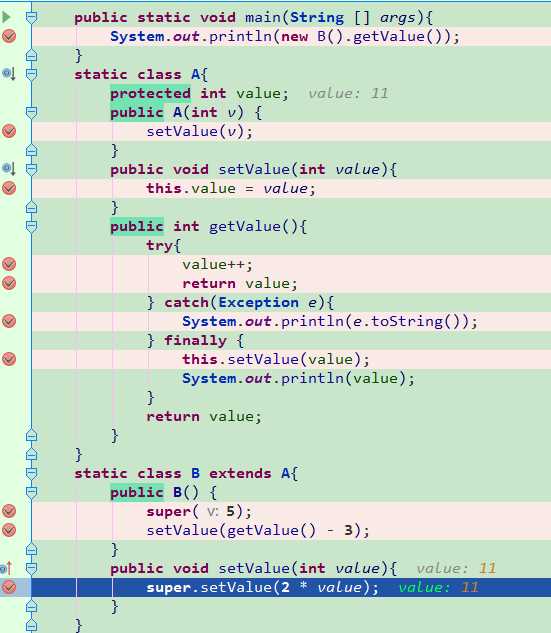551x633 pixels.
Task: Click 'String' type in main parameters
Action: tap(317, 17)
